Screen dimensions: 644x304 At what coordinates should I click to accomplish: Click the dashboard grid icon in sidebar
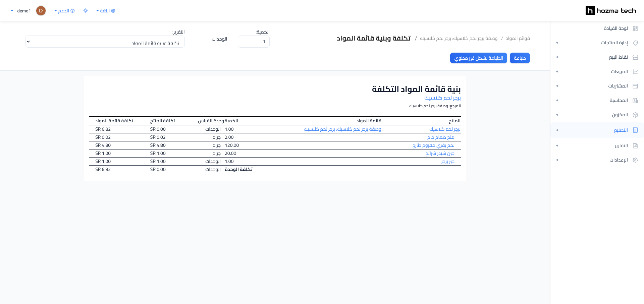[635, 28]
